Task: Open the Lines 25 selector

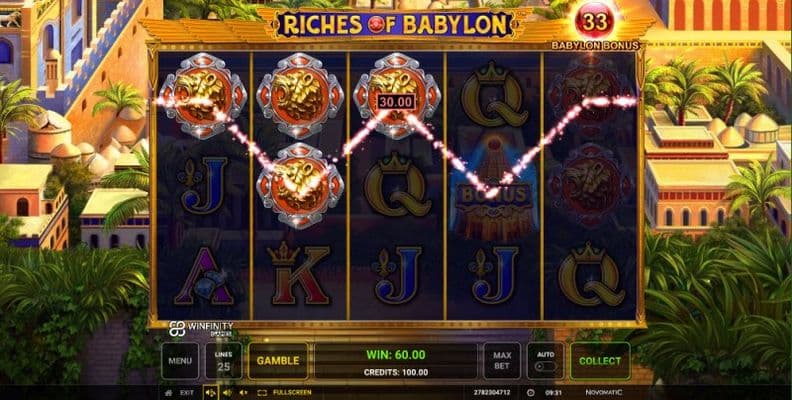Action: coord(223,361)
